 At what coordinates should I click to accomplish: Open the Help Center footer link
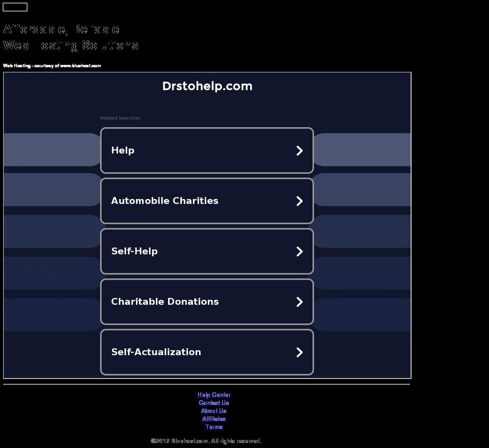214,395
